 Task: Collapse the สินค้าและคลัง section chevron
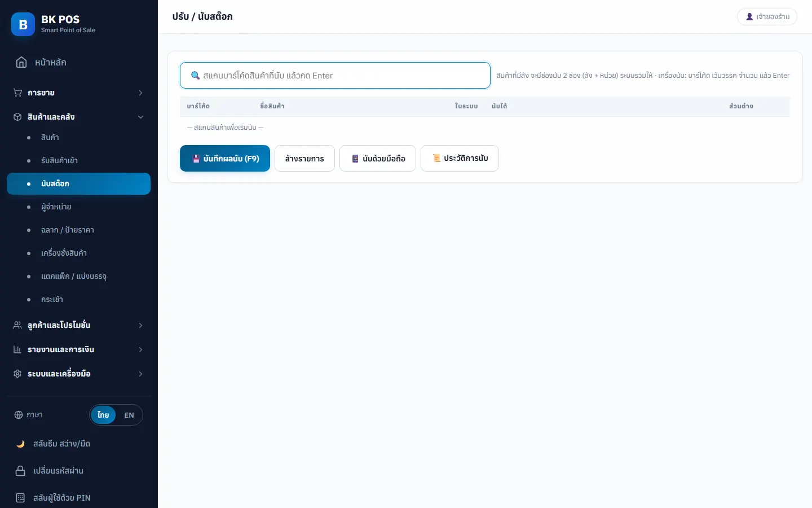[x=140, y=117]
